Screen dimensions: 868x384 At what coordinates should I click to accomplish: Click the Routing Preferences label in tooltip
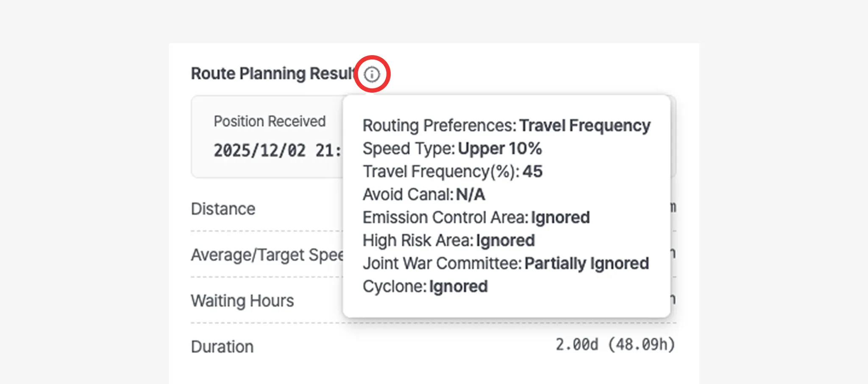coord(439,126)
